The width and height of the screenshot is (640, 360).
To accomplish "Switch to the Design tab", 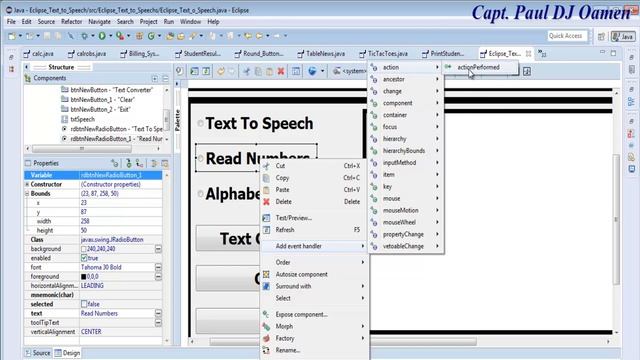I will click(x=67, y=353).
